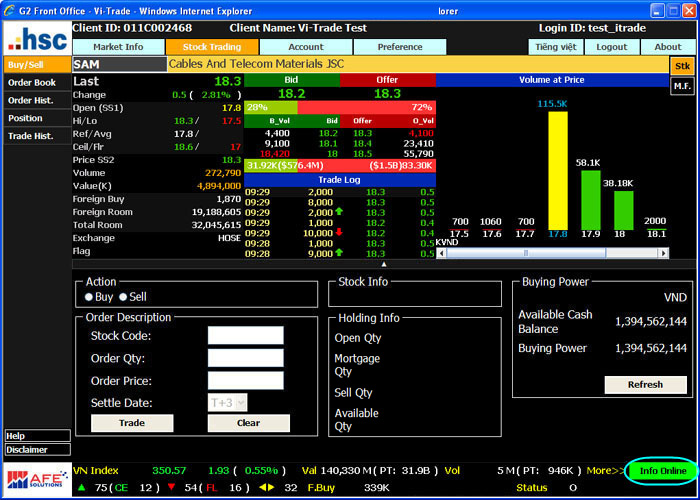Click the Logout button
Image resolution: width=700 pixels, height=500 pixels.
[612, 47]
